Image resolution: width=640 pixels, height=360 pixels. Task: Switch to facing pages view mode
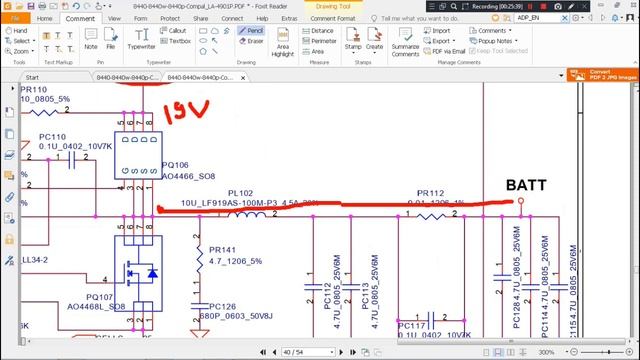[511, 352]
